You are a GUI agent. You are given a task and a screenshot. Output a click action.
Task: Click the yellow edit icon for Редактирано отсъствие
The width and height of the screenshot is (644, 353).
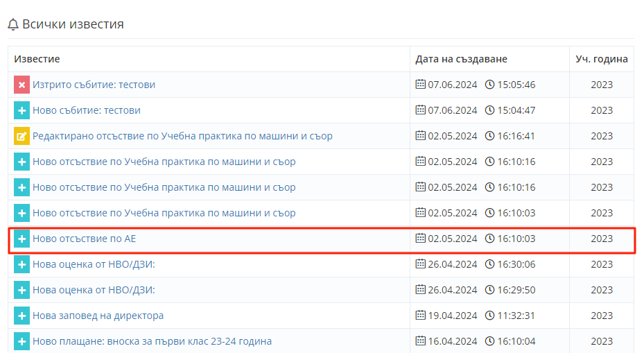click(21, 136)
